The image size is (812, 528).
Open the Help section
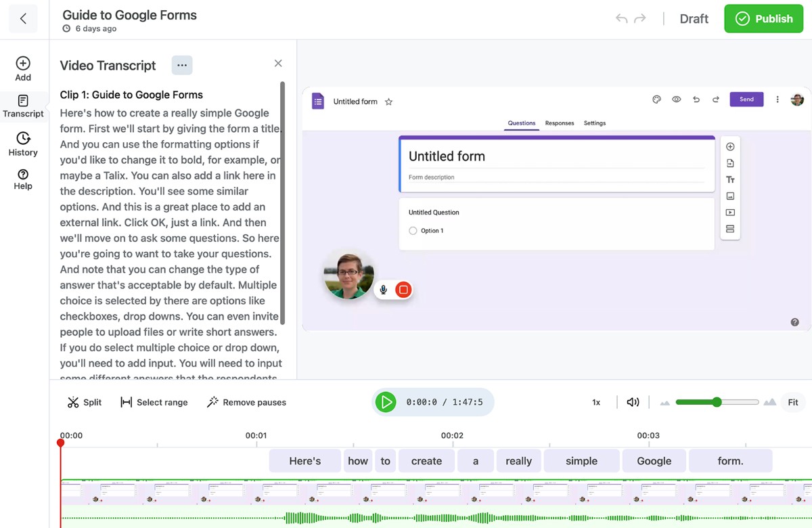[23, 179]
